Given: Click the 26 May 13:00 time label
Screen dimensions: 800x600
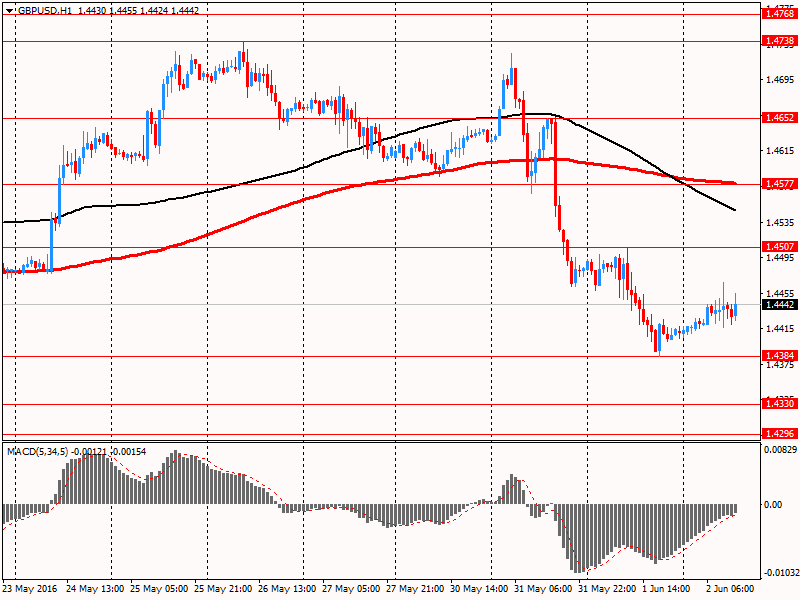Looking at the screenshot, I should tap(289, 589).
